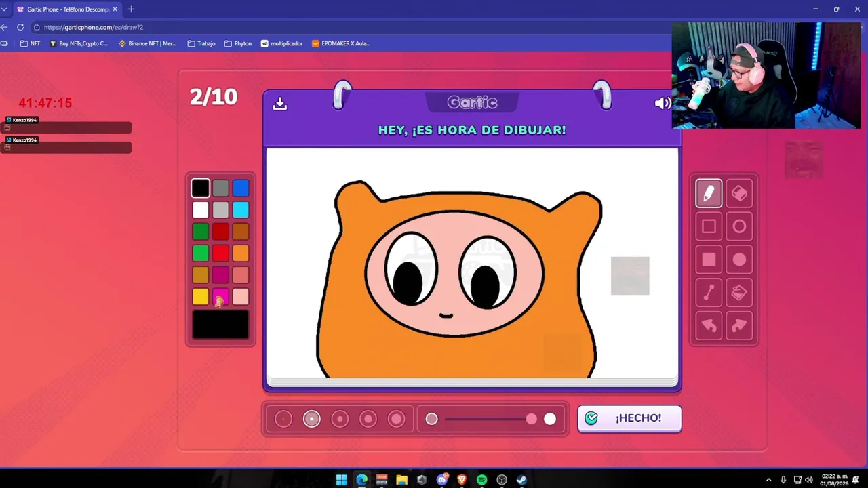Select the straight line tool
This screenshot has width=868, height=488.
[x=709, y=293]
